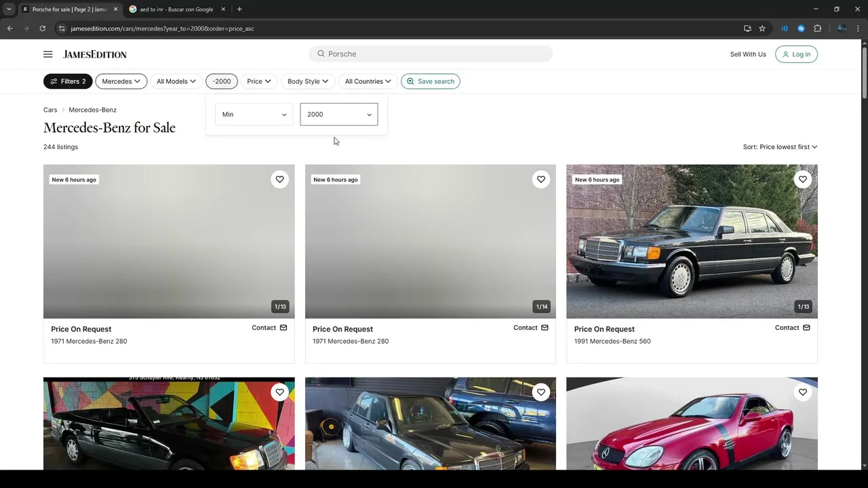Favorite the black convertible listing
Image resolution: width=868 pixels, height=488 pixels.
[x=279, y=392]
